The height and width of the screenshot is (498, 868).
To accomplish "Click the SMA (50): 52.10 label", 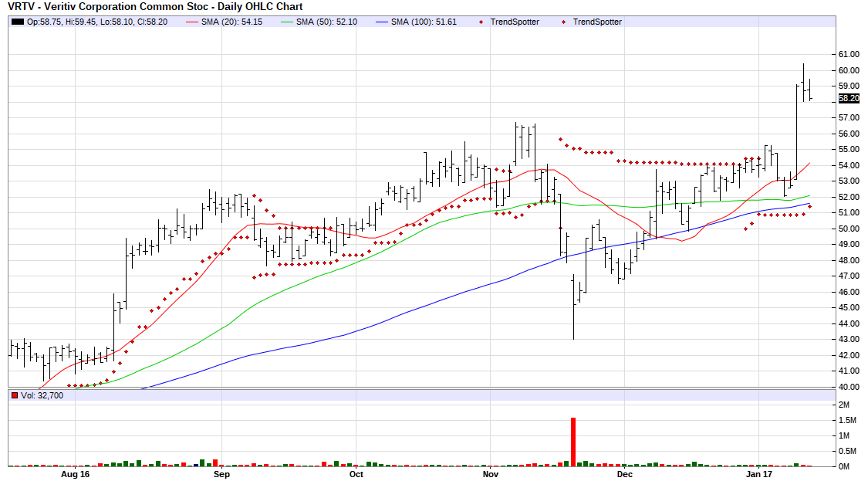I will pyautogui.click(x=326, y=22).
